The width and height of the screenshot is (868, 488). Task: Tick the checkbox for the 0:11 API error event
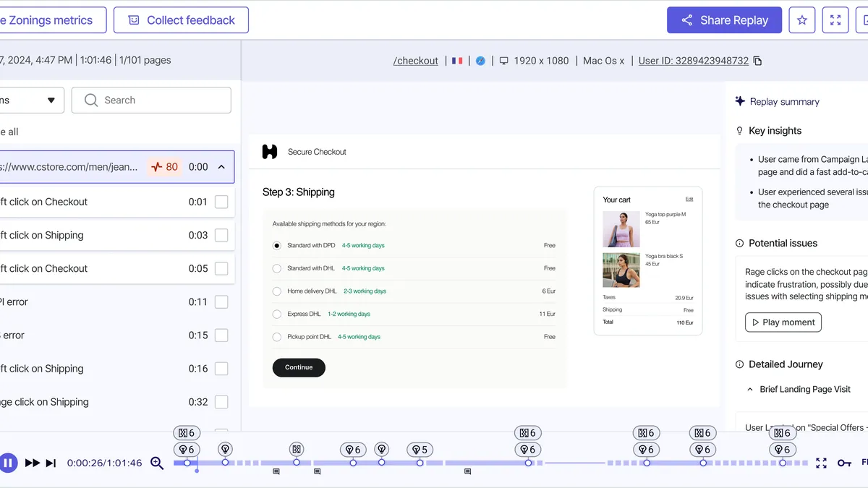point(221,302)
